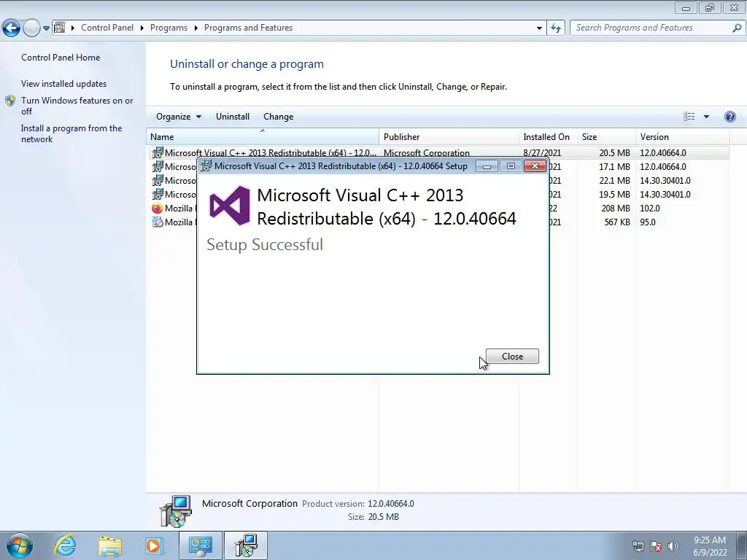This screenshot has height=560, width=747.
Task: Click the Search Programs and Features field
Action: pos(651,28)
